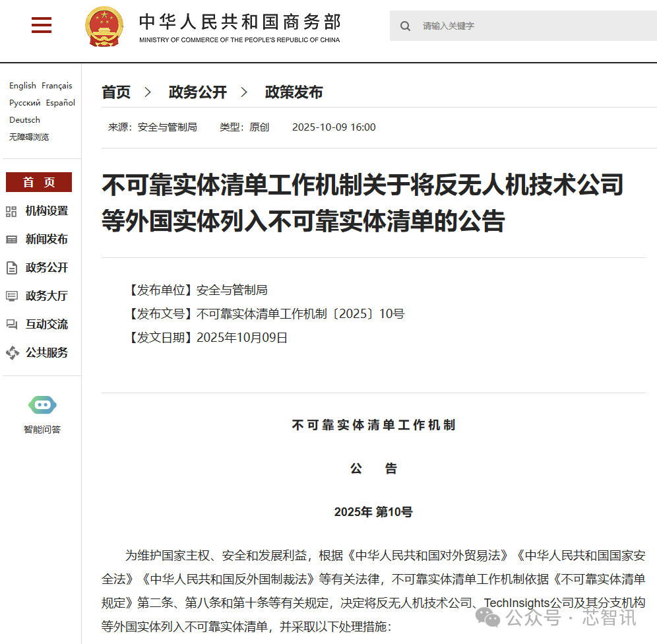Screen dimensions: 657x644
Task: Open the hamburger menu icon
Action: (x=42, y=25)
